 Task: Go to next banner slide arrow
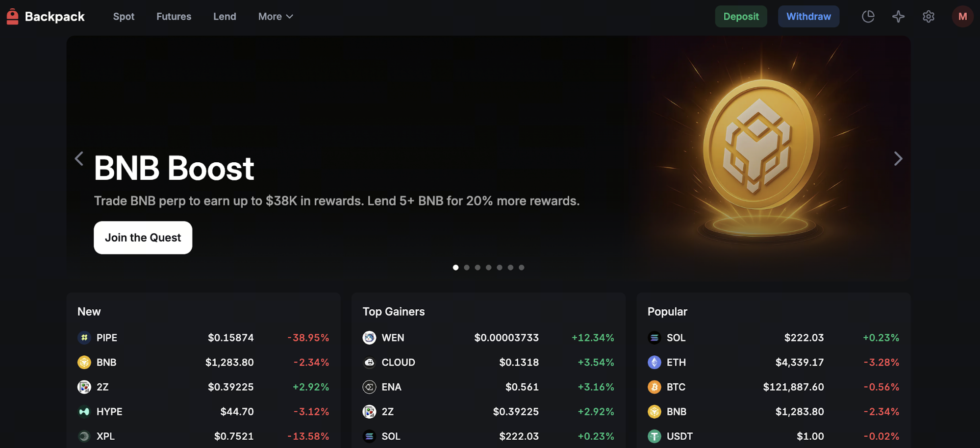tap(898, 158)
